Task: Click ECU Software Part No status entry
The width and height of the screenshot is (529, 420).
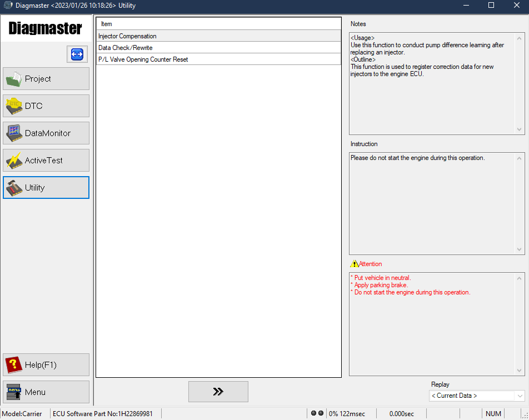Action: 103,413
